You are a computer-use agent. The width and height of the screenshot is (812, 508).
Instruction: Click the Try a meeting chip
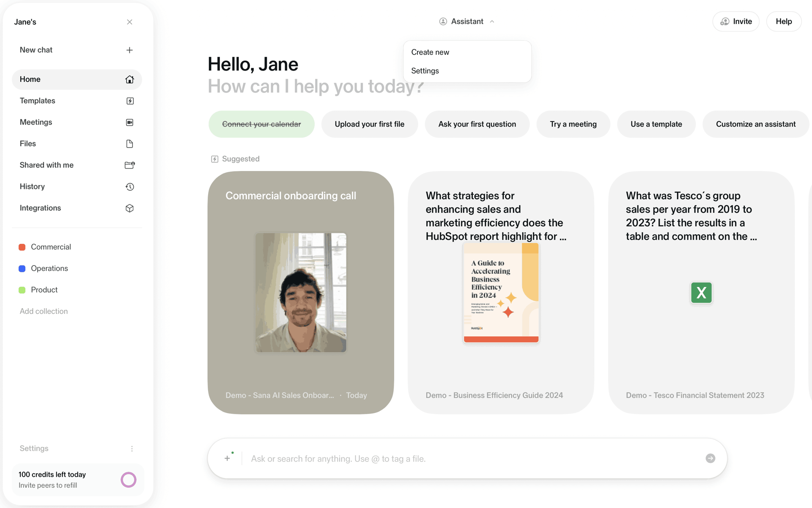tap(573, 124)
